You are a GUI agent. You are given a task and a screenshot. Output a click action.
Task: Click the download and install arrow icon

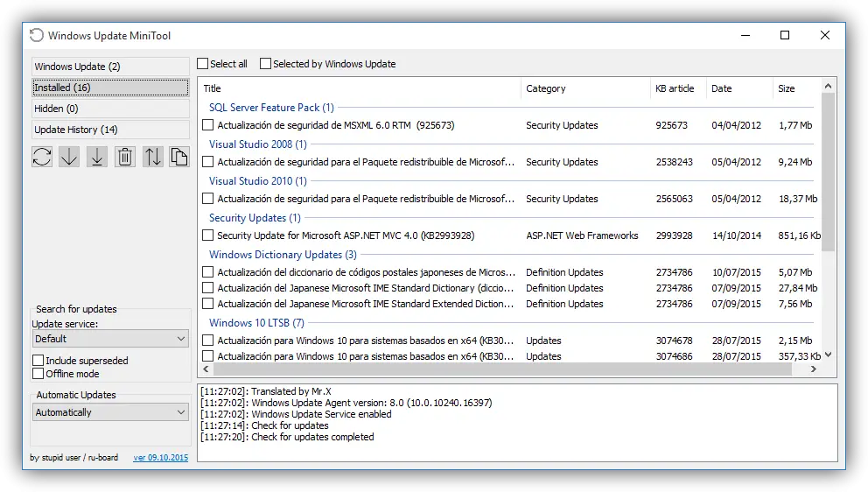tap(97, 157)
